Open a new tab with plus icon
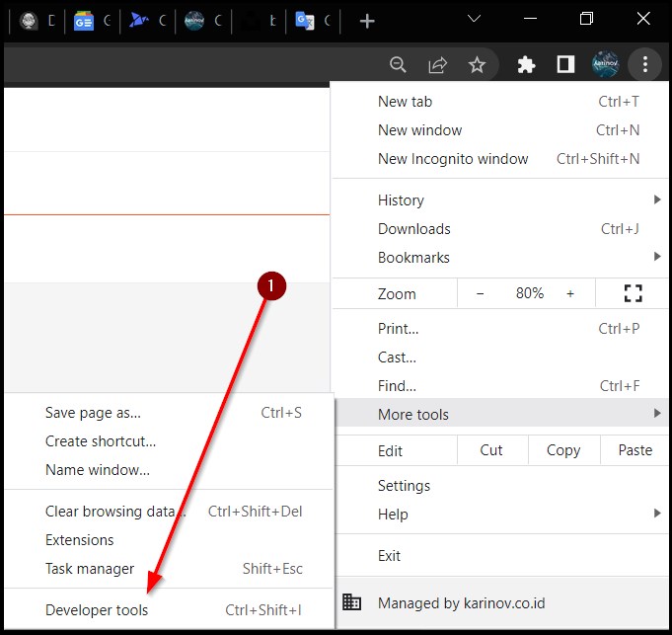672x635 pixels. pyautogui.click(x=367, y=21)
